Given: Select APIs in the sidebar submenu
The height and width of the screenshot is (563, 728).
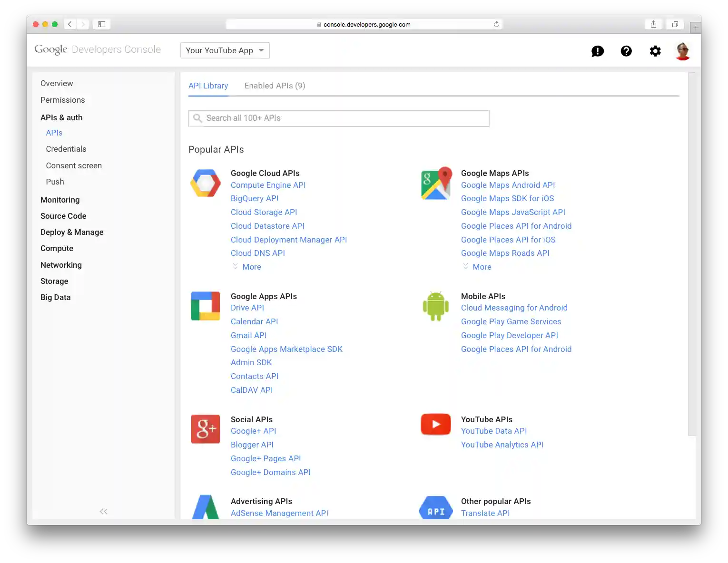Looking at the screenshot, I should 54,133.
